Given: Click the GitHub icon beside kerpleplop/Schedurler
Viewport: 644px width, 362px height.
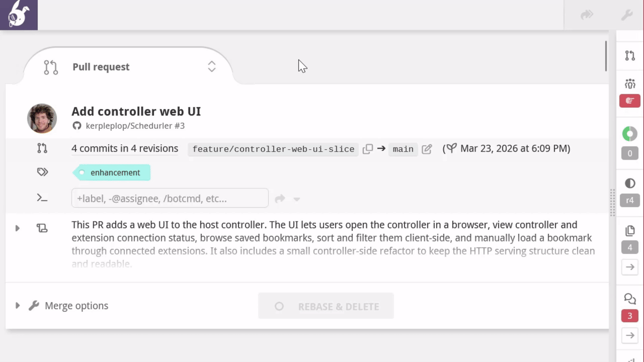Looking at the screenshot, I should (76, 126).
